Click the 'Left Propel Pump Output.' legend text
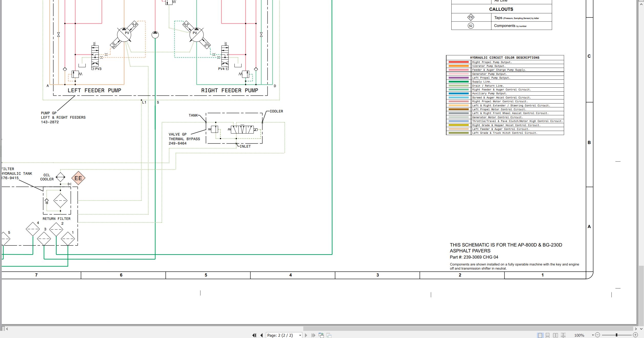Viewport: 644px width, 338px height. [491, 78]
